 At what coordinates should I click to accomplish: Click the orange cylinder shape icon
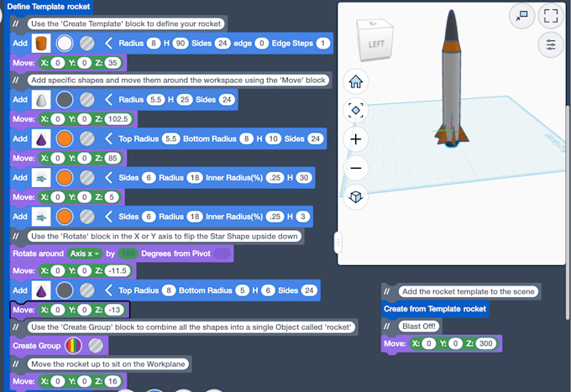point(41,44)
